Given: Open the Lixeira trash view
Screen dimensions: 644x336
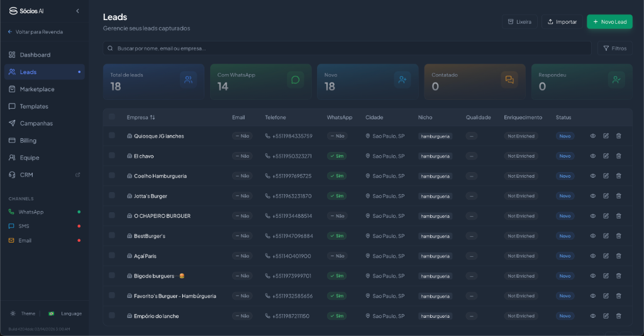Looking at the screenshot, I should click(519, 22).
